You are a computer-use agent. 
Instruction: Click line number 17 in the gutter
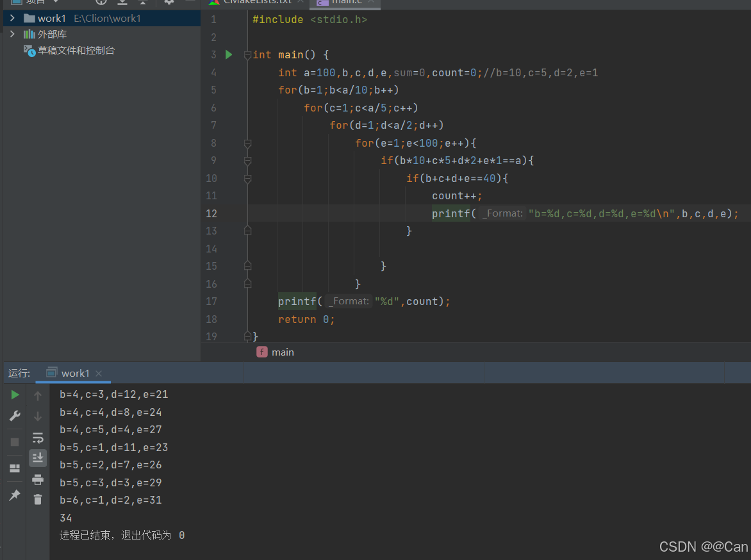pyautogui.click(x=211, y=301)
